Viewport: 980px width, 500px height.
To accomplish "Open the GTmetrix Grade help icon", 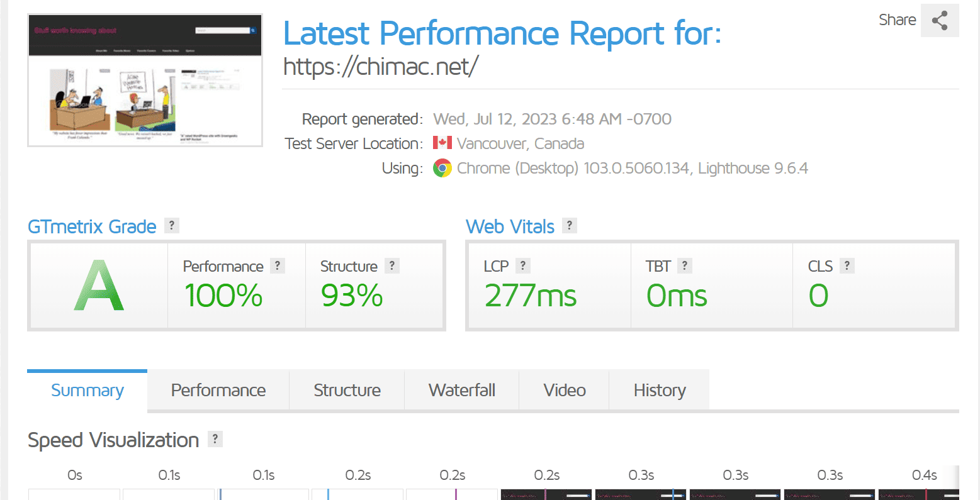I will coord(171,226).
